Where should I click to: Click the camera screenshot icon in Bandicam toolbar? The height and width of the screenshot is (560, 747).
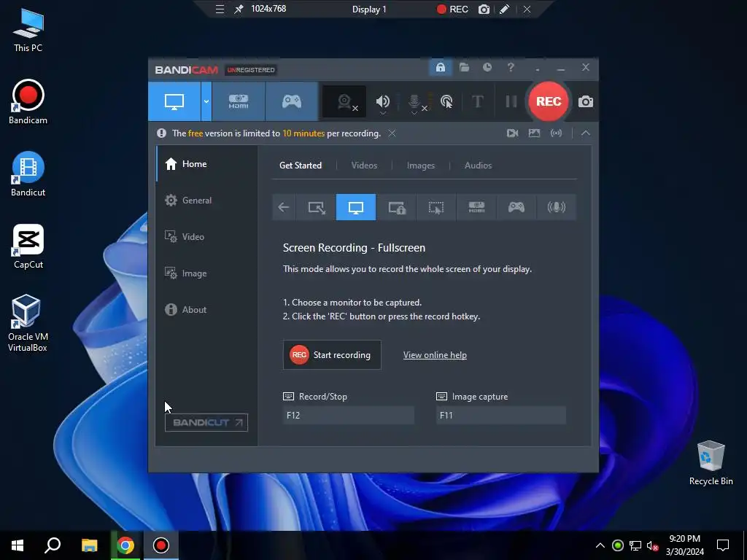586,101
